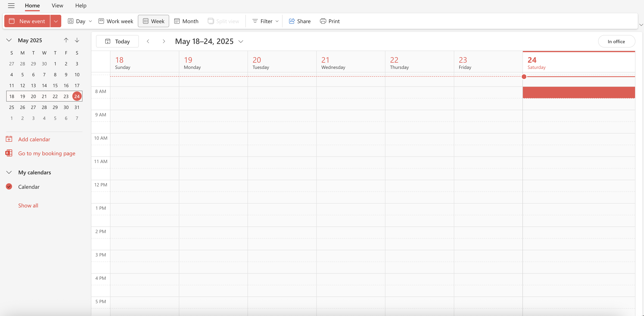Go to previous month with up arrow
This screenshot has width=644, height=316.
pyautogui.click(x=66, y=40)
